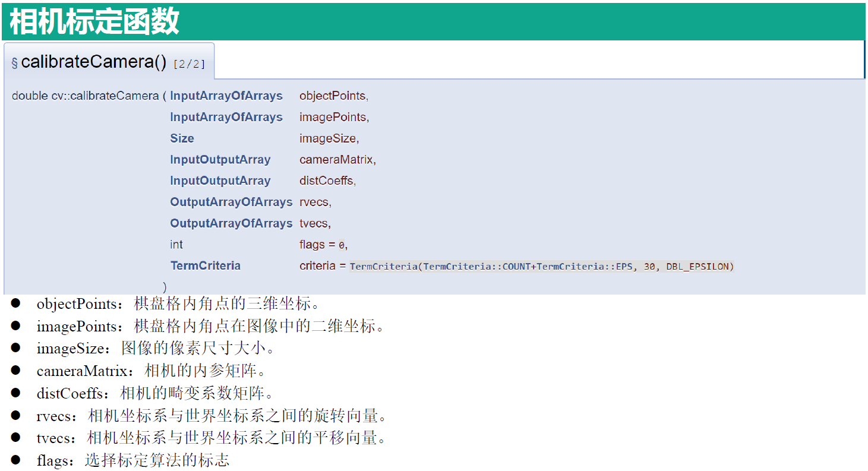Click the rvecs bullet about 旋转向量
This screenshot has height=471, width=868.
pos(212,415)
